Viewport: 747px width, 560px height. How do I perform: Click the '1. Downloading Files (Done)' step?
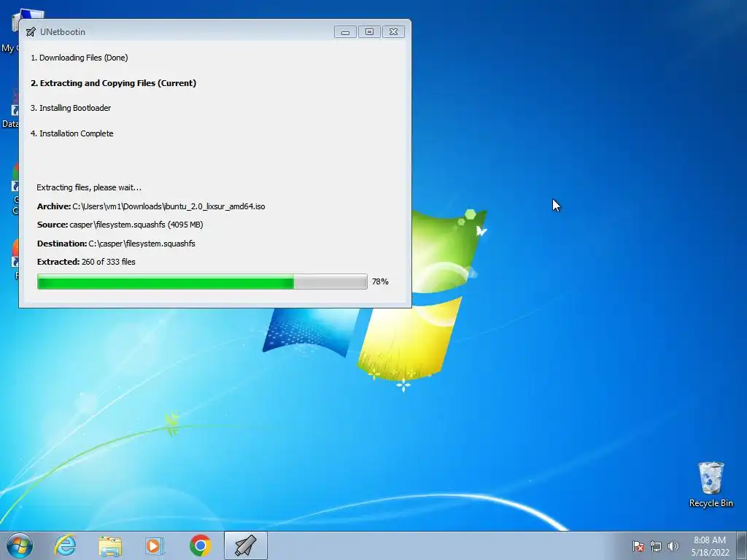click(x=79, y=58)
